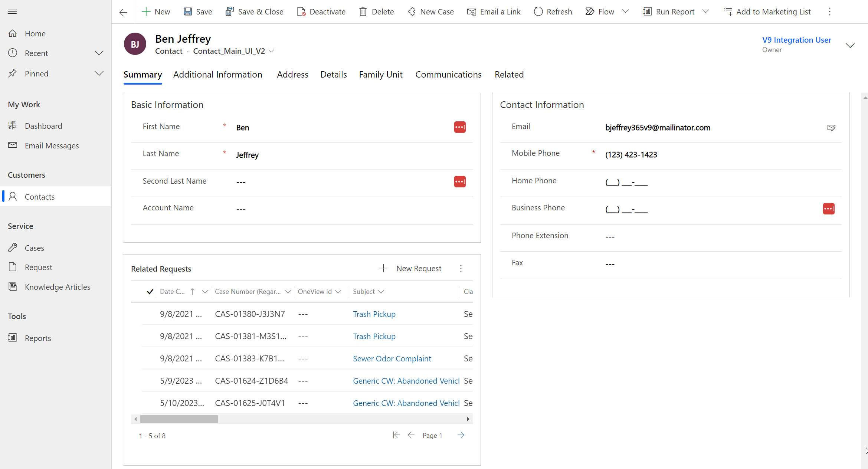Click the grid horizontal scrollbar thumb
The width and height of the screenshot is (868, 469).
[x=179, y=419]
